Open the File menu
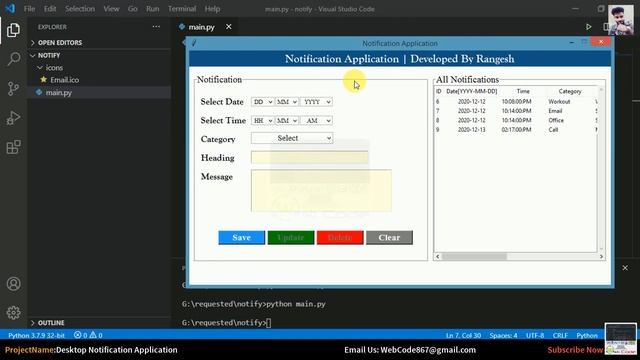The height and width of the screenshot is (360, 640). [x=29, y=9]
